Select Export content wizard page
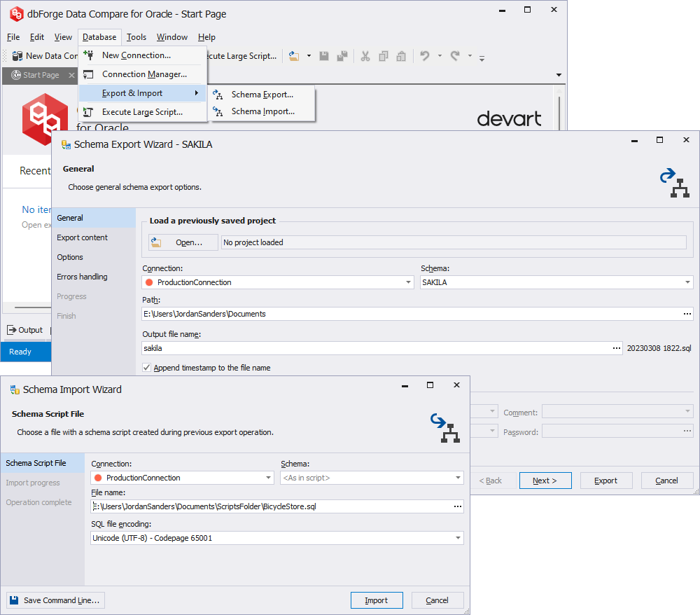Viewport: 700px width, 615px height. pyautogui.click(x=82, y=237)
